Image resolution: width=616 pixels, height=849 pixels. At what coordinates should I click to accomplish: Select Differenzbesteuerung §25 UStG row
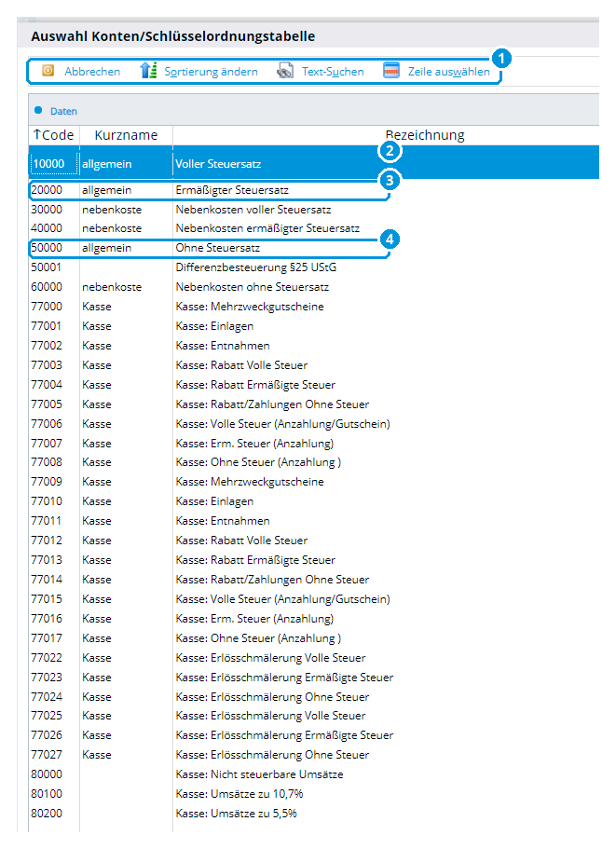314,267
